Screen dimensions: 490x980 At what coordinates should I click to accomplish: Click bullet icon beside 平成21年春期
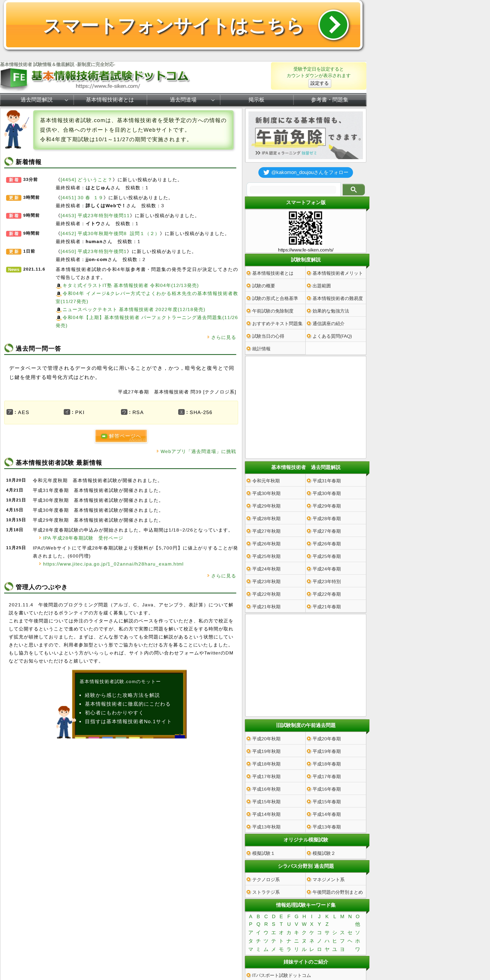(309, 607)
